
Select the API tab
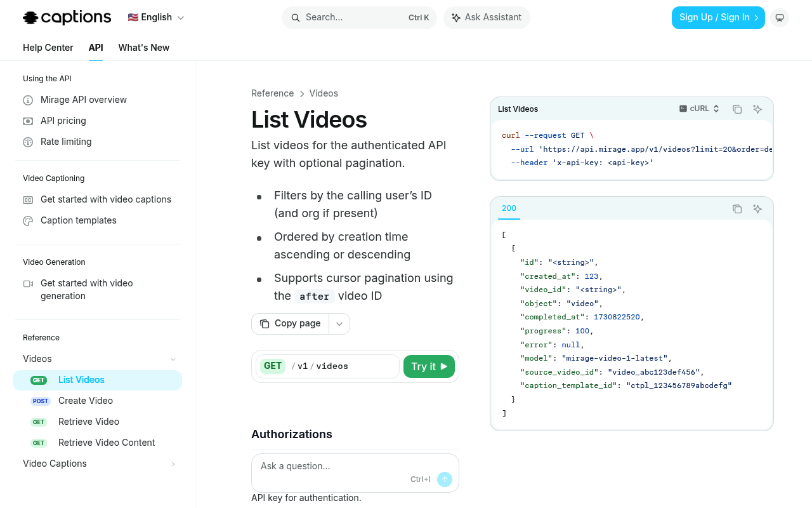point(96,48)
